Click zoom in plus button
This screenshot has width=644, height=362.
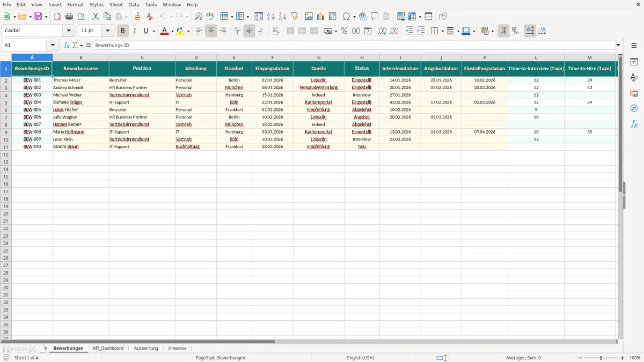point(623,358)
